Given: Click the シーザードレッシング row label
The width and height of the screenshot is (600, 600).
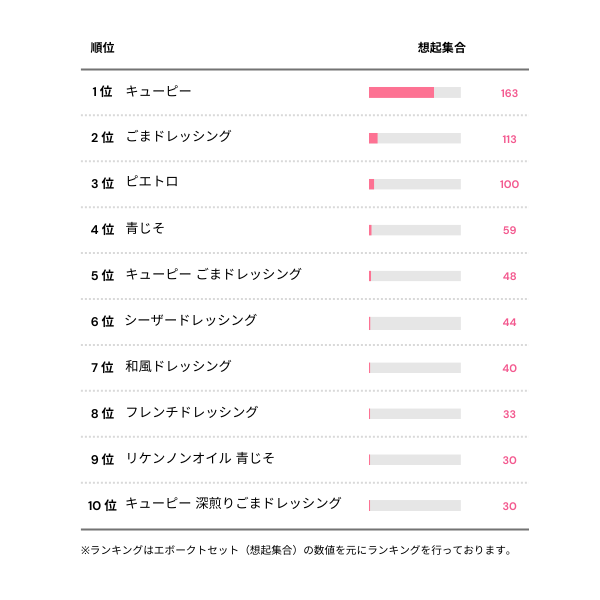Looking at the screenshot, I should (x=190, y=321).
